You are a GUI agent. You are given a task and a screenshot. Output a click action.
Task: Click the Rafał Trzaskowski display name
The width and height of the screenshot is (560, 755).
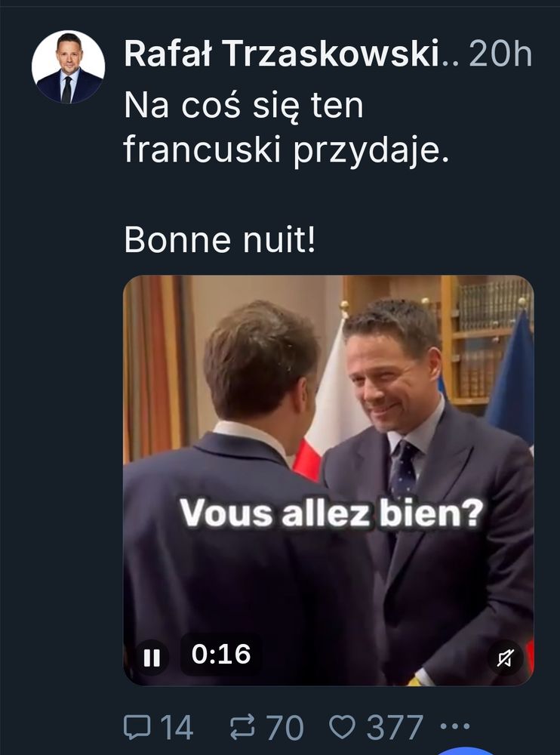282,53
